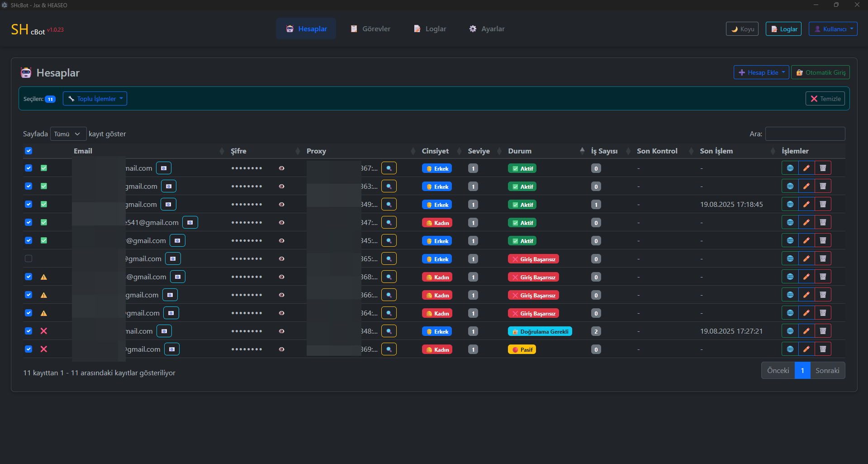Click the trash icon in proxy 365 row
This screenshot has width=868, height=464.
[823, 258]
